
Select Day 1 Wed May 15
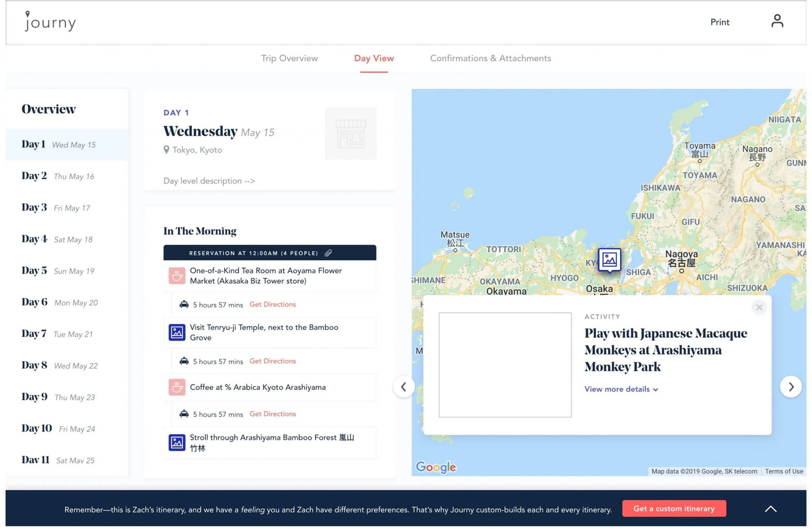[67, 145]
